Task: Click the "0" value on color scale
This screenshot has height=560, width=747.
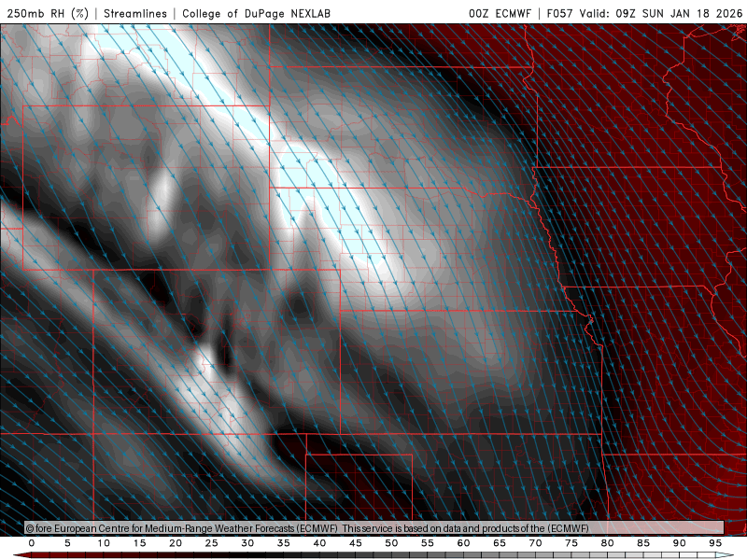Action: [x=32, y=543]
